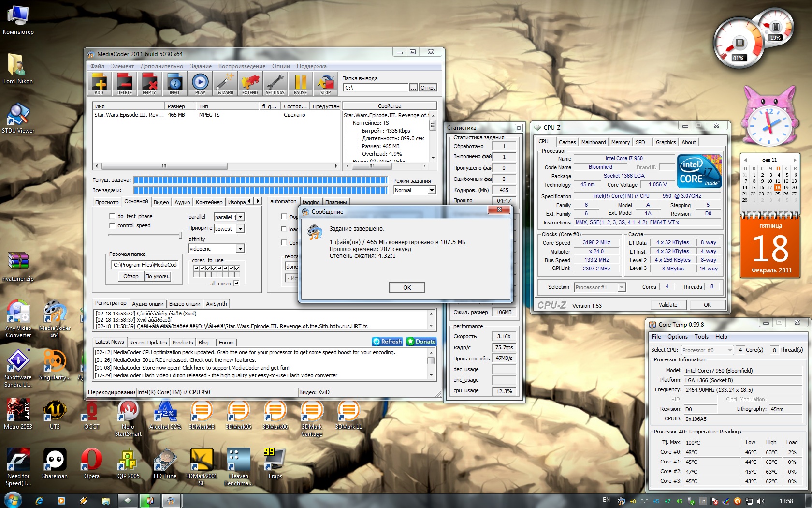Select the STDU Viewer desktop icon
The image size is (812, 508).
click(18, 118)
